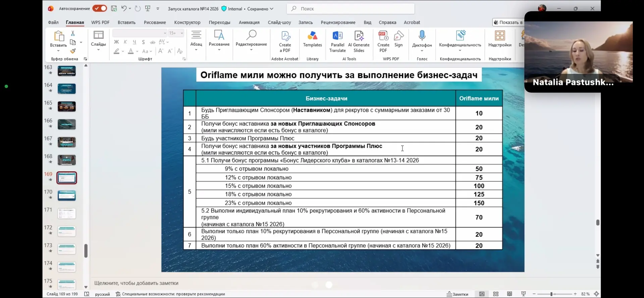This screenshot has height=298, width=644.
Task: Click AI Generate Slides
Action: 359,42
